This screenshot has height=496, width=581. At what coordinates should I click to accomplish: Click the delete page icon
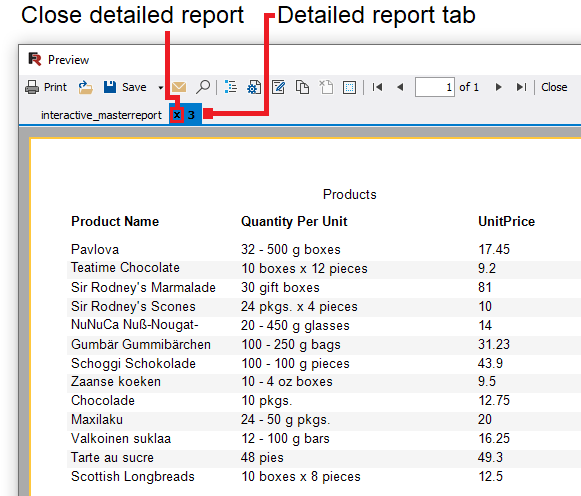coord(326,87)
